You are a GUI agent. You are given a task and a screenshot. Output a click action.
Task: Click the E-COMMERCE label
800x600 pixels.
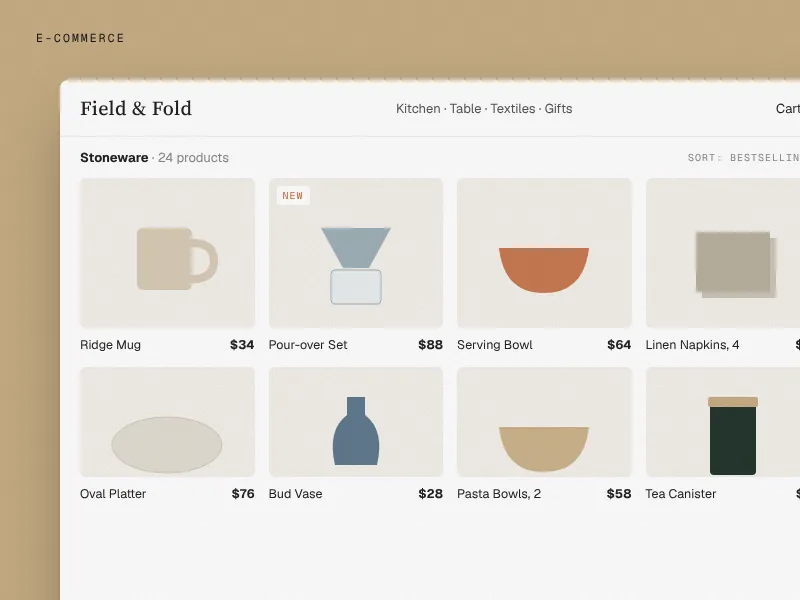click(80, 38)
